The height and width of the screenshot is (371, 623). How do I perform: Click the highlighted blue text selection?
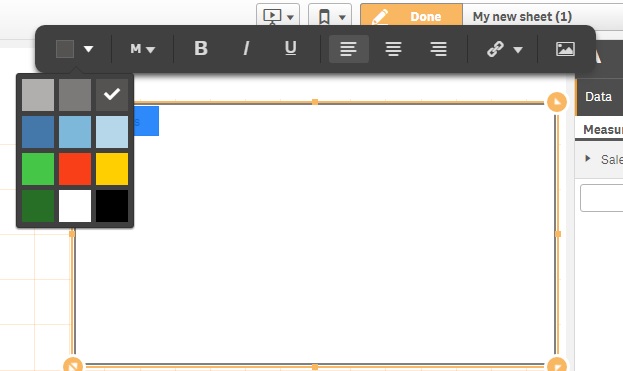coord(146,121)
